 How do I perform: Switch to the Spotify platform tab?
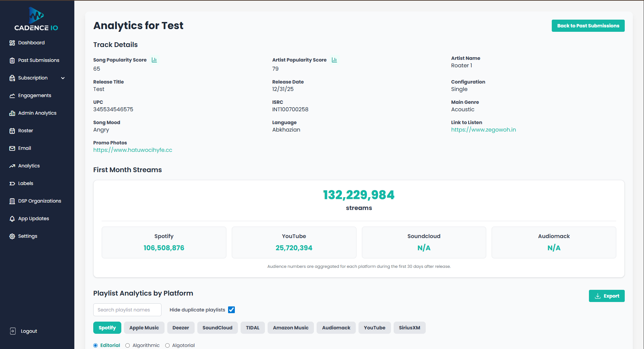107,328
